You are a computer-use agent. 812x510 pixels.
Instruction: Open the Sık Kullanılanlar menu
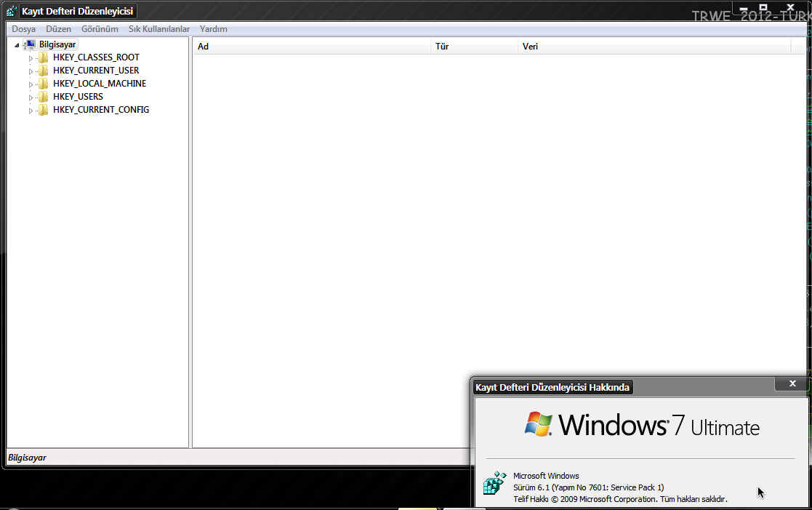[x=159, y=29]
